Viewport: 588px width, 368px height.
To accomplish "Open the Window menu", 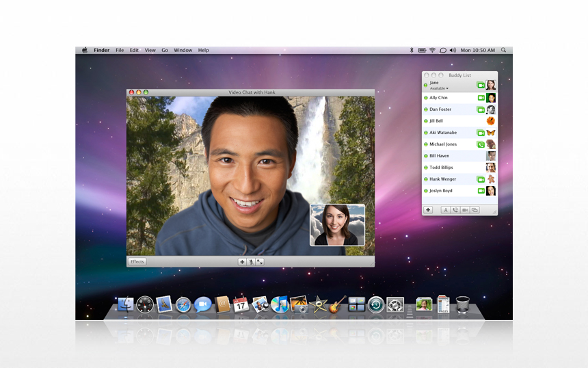I will pos(183,50).
